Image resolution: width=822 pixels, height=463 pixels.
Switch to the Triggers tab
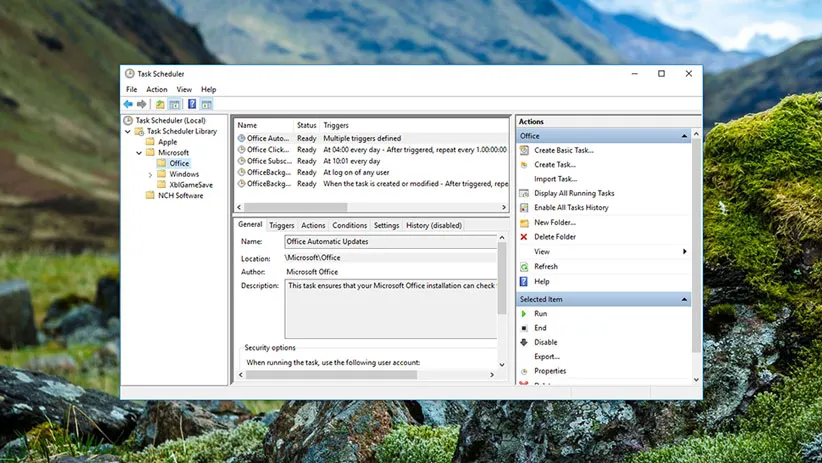point(282,226)
